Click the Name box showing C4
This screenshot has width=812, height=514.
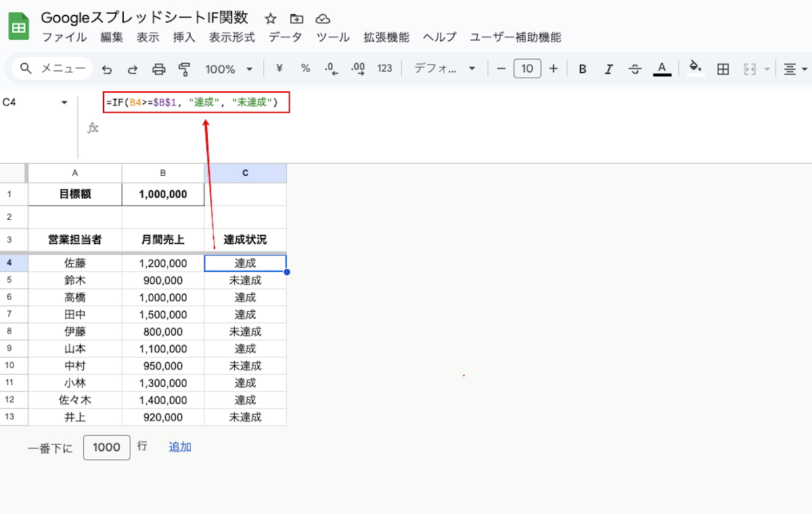coord(30,102)
